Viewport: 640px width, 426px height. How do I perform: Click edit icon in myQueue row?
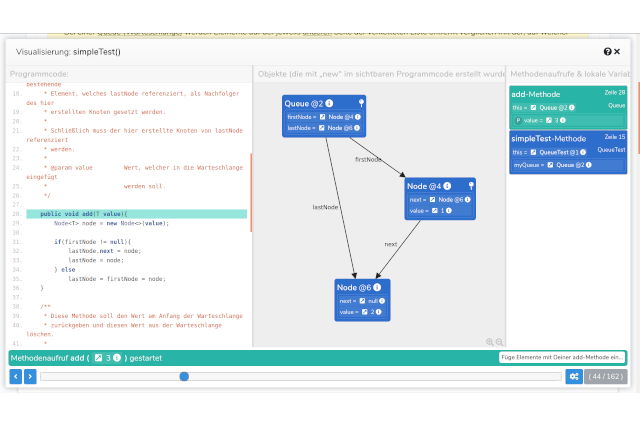[550, 165]
